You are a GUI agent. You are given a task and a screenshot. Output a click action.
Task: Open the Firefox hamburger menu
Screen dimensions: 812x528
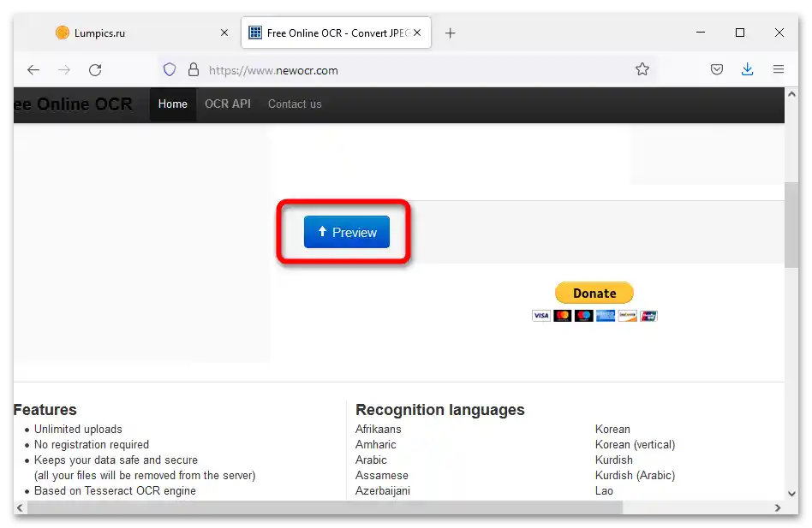[779, 69]
